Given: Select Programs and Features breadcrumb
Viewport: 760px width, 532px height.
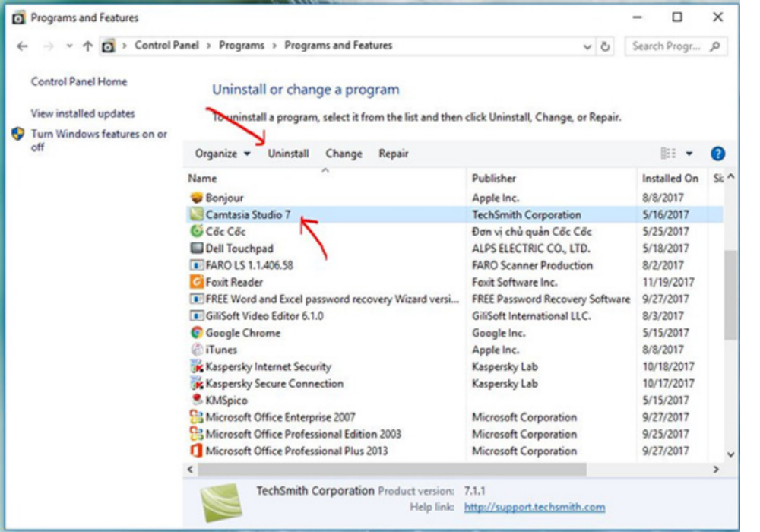Looking at the screenshot, I should coord(338,46).
